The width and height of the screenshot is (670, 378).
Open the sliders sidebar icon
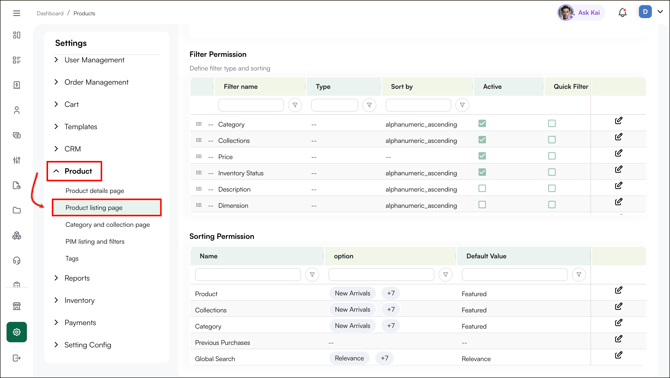(x=17, y=160)
